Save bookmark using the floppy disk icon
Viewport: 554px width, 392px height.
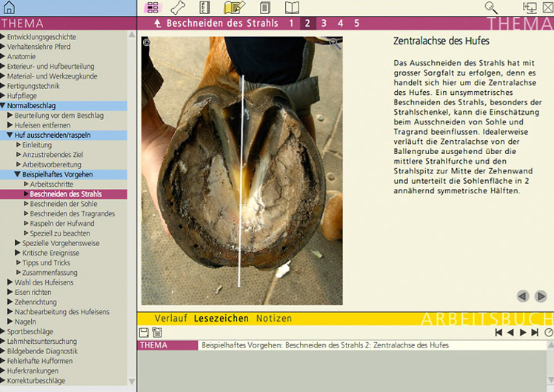(144, 333)
